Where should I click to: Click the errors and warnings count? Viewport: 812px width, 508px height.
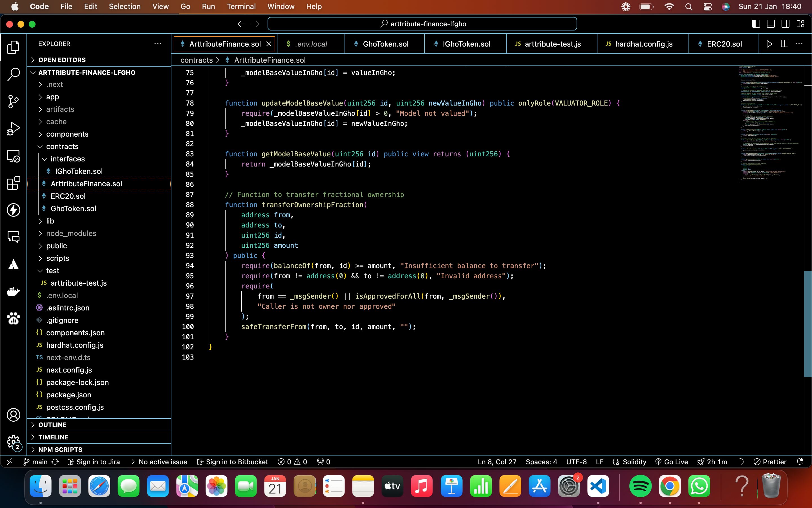tap(293, 462)
